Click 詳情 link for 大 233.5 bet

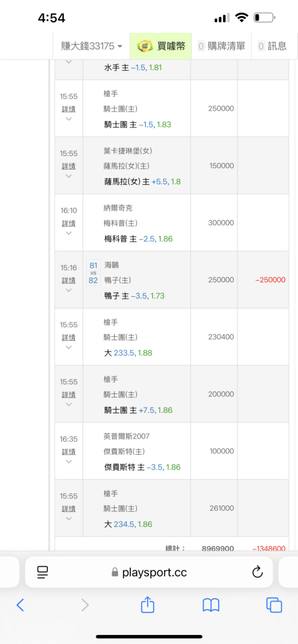click(x=69, y=337)
